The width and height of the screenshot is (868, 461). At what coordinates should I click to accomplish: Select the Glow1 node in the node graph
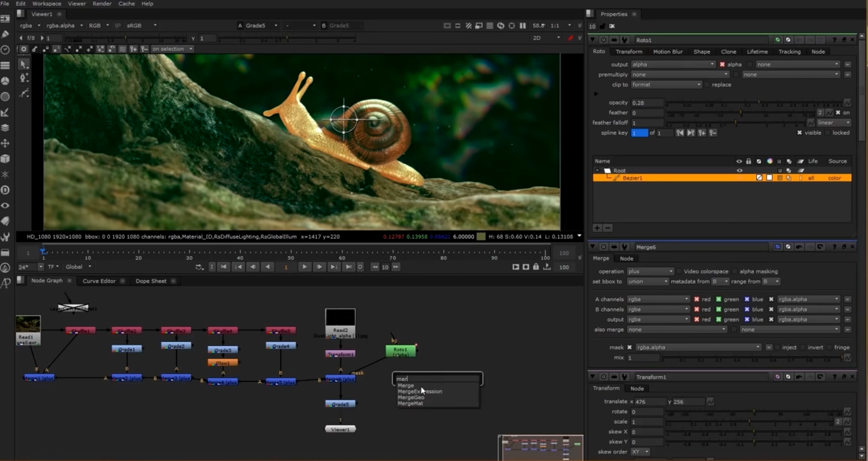coord(222,363)
